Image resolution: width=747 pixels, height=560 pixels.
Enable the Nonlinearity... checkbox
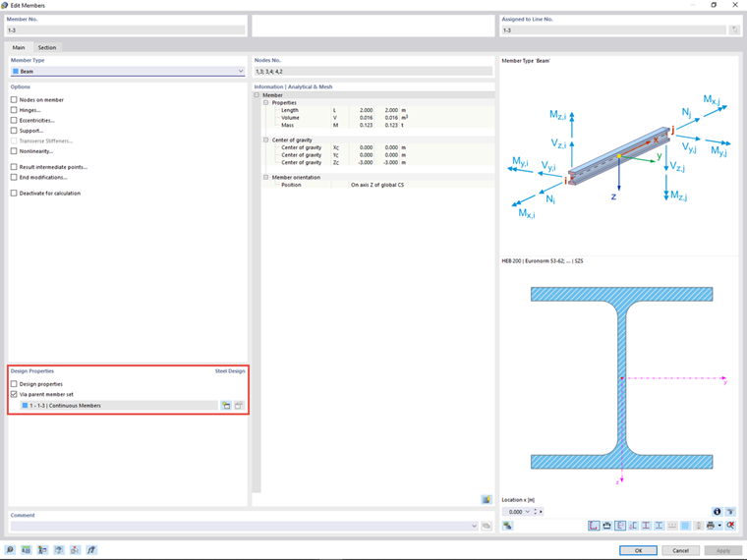(x=14, y=151)
